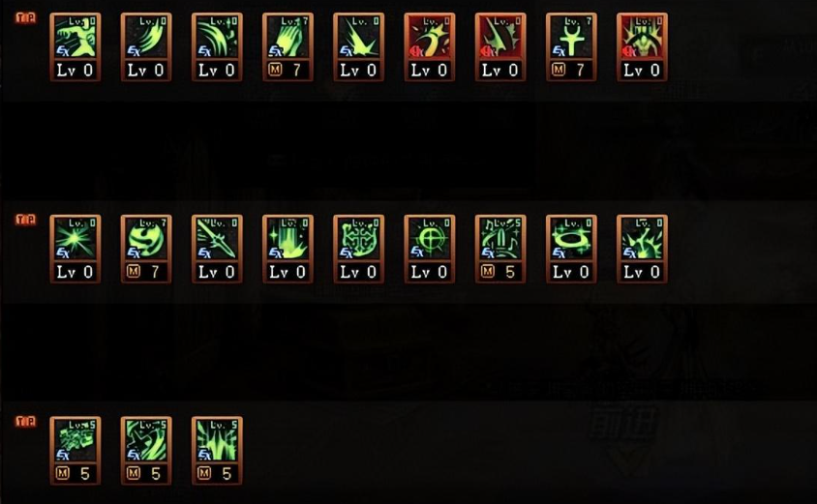This screenshot has height=504, width=817.
Task: Click the TP label of the bottom row
Action: coord(25,421)
